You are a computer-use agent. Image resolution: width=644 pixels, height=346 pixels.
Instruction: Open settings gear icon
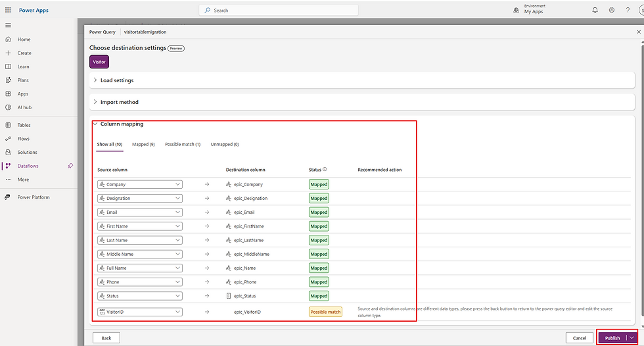click(612, 11)
